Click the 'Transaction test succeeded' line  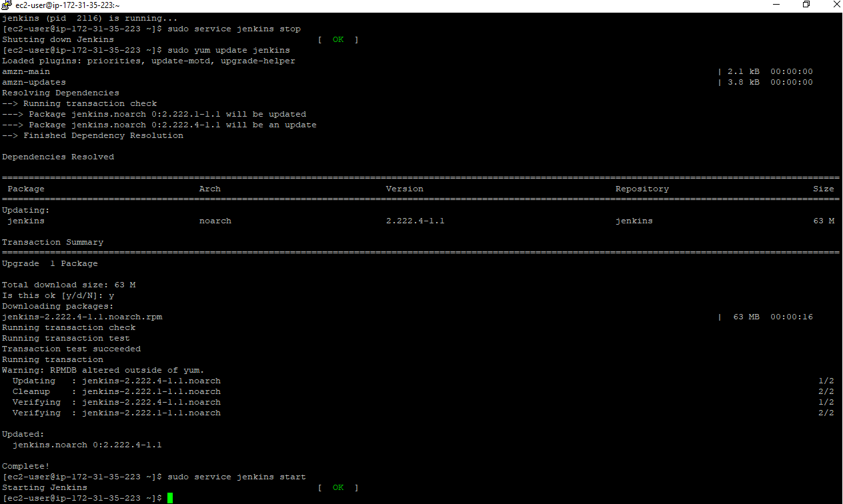coord(71,349)
